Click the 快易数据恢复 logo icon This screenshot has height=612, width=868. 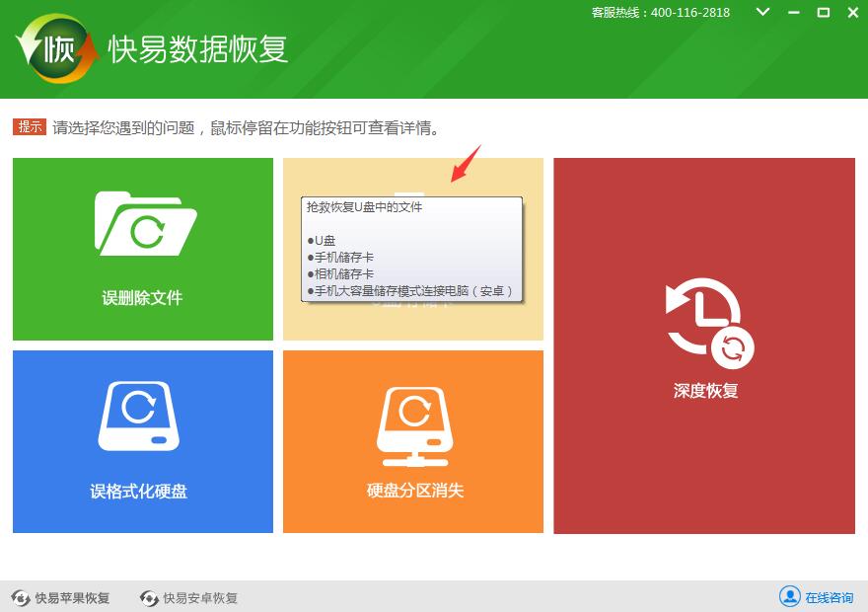pos(56,48)
